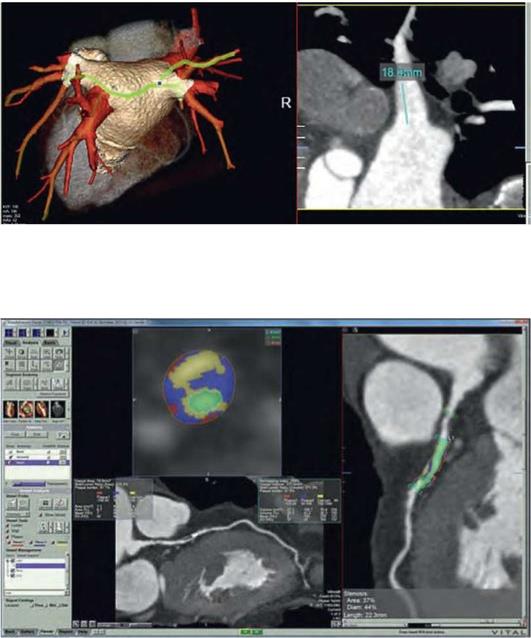This screenshot has width=531, height=638.
Task: Toggle the Lumen checkbox under Vessel Tools
Action: coord(8,525)
